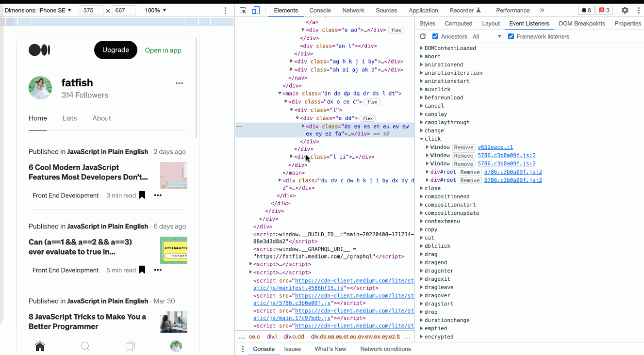Tap the home icon in bottom nav
This screenshot has width=644, height=355.
(x=40, y=346)
